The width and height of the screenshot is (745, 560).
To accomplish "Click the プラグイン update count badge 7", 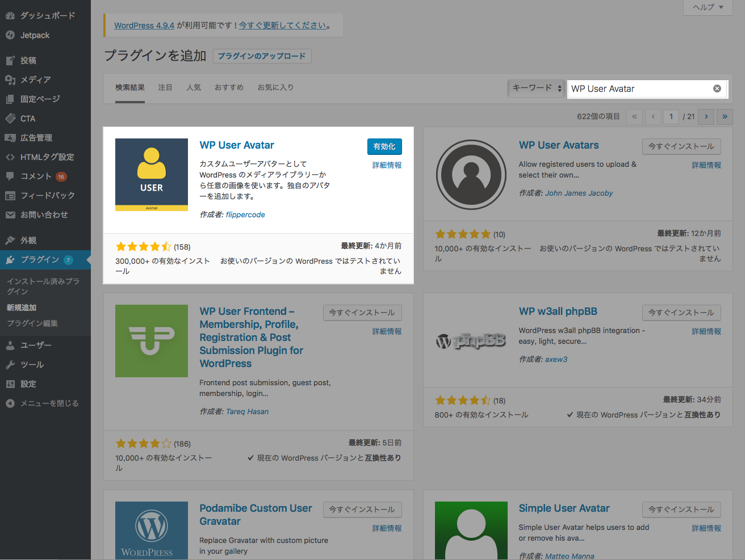I will 68,260.
